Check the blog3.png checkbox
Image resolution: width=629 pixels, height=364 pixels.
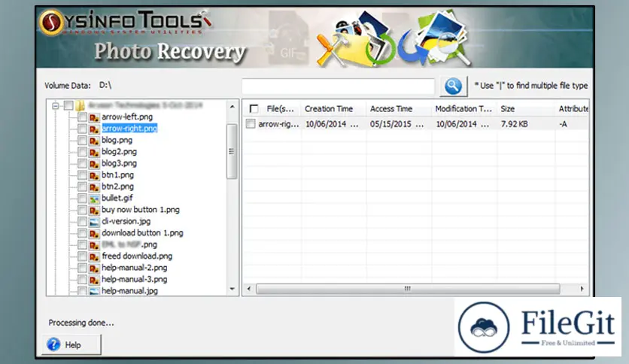pos(82,163)
